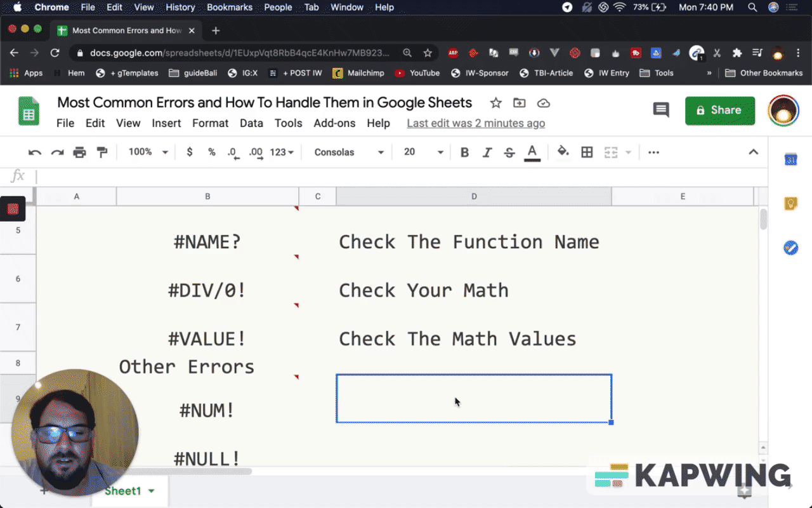Show more bookmarks with the chevron
The width and height of the screenshot is (812, 508).
pyautogui.click(x=709, y=73)
